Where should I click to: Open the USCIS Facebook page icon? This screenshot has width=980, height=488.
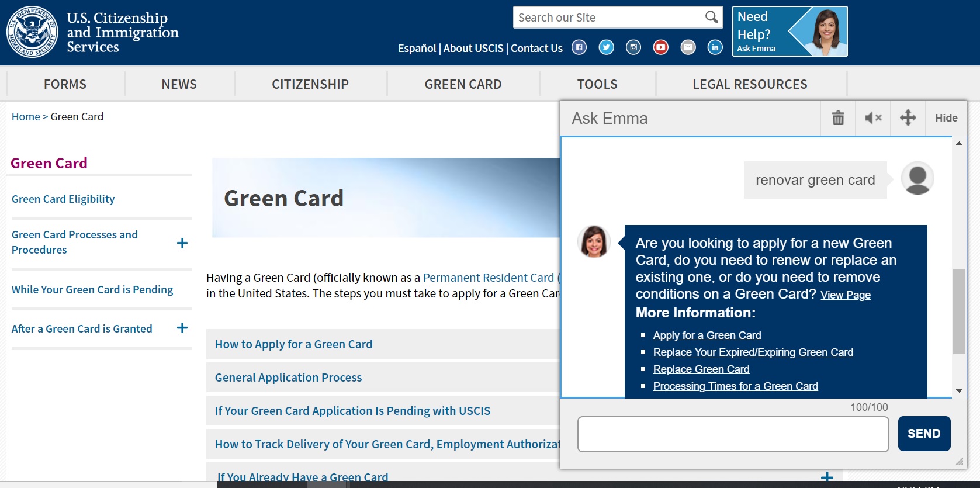pos(579,47)
